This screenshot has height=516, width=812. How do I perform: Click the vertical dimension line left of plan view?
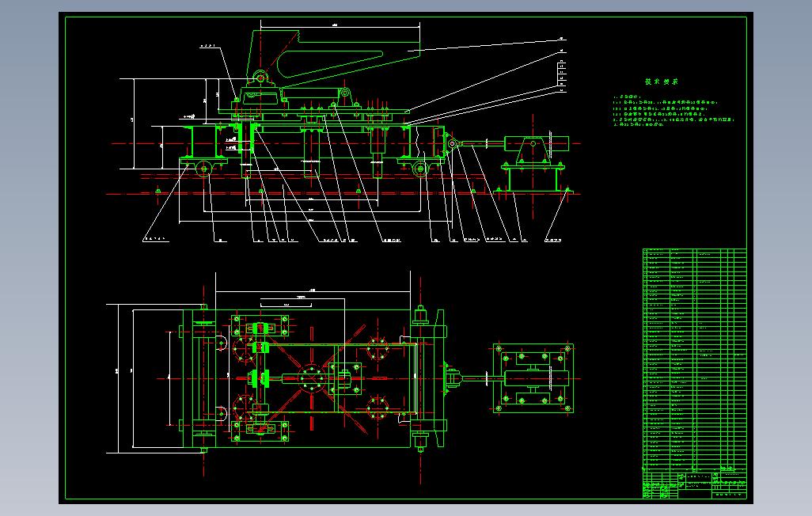pos(119,379)
